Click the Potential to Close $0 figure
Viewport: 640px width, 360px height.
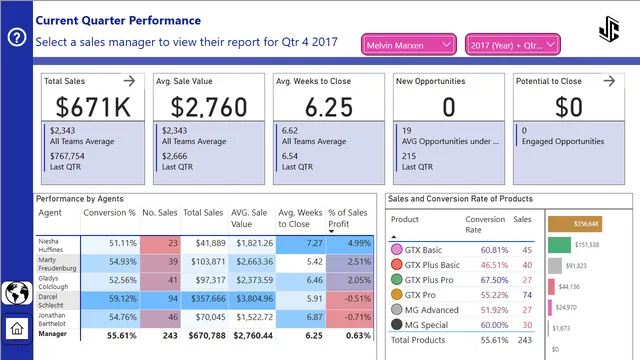(x=569, y=107)
